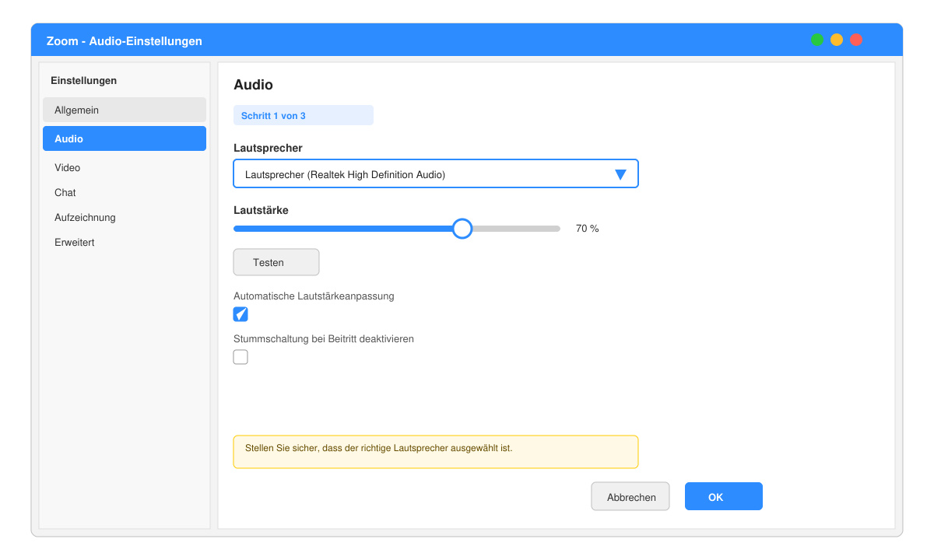Click the green window control button
Screen dimensions: 934x560
click(817, 40)
